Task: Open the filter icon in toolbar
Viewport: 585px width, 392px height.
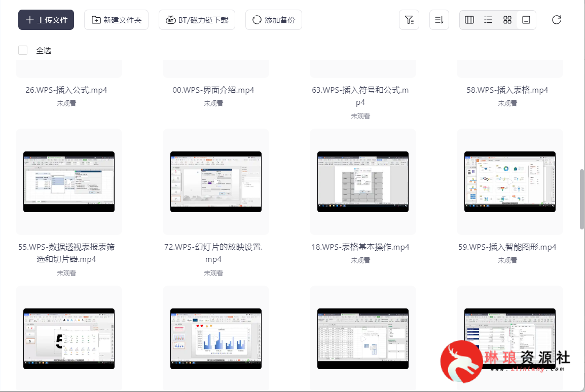Action: (x=409, y=20)
